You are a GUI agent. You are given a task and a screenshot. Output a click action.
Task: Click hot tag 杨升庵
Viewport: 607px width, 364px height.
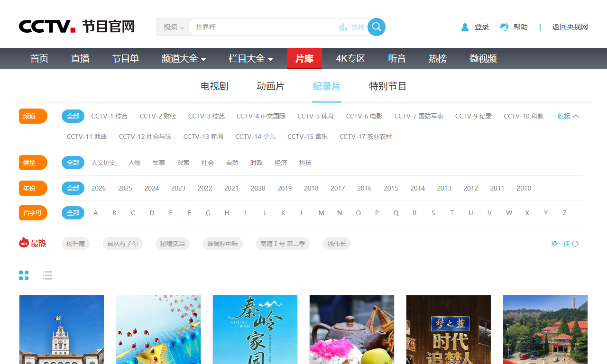75,244
